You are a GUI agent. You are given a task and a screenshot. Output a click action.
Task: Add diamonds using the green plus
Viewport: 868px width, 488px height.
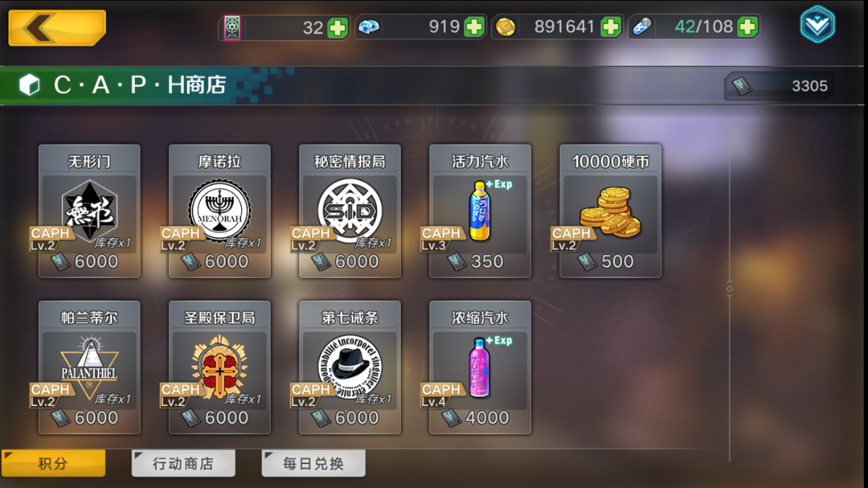pos(474,28)
